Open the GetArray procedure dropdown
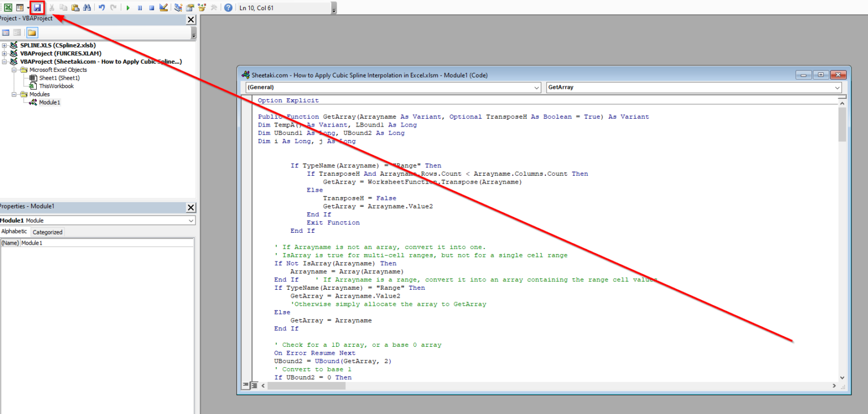The height and width of the screenshot is (414, 868). pos(837,88)
